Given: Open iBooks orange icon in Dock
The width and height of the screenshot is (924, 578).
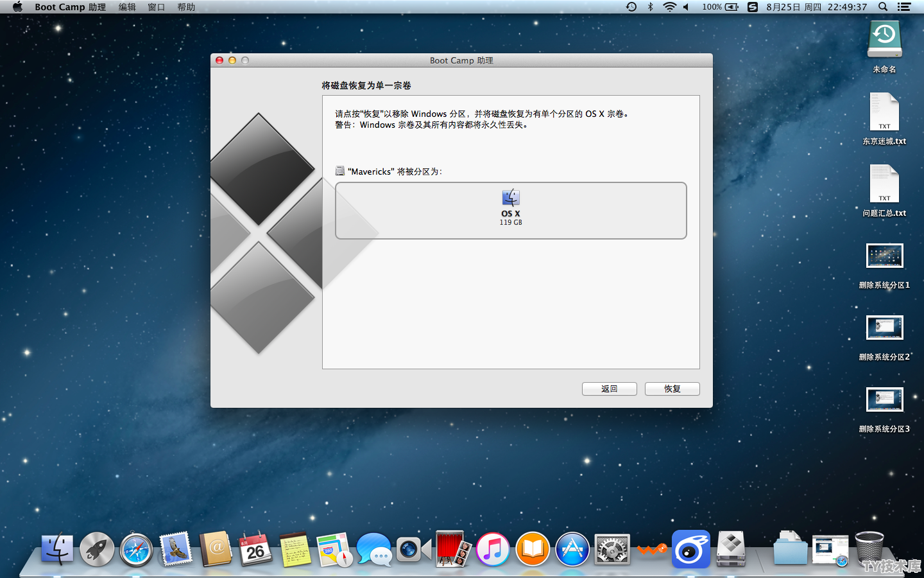Looking at the screenshot, I should point(533,550).
